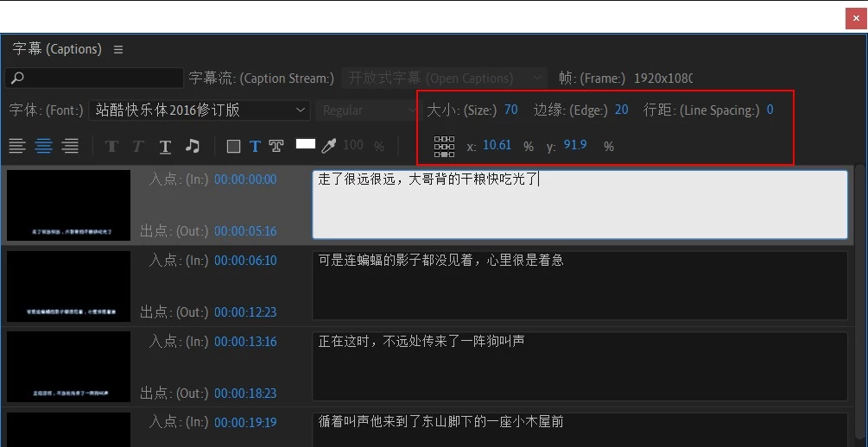Click the caption search input field
This screenshot has height=447, width=868.
tap(94, 78)
